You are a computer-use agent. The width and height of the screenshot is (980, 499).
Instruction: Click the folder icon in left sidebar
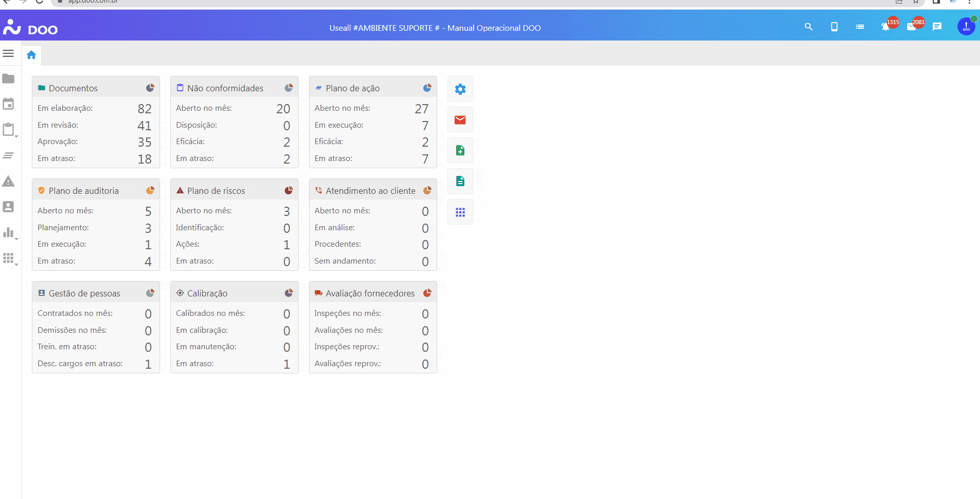click(x=8, y=78)
